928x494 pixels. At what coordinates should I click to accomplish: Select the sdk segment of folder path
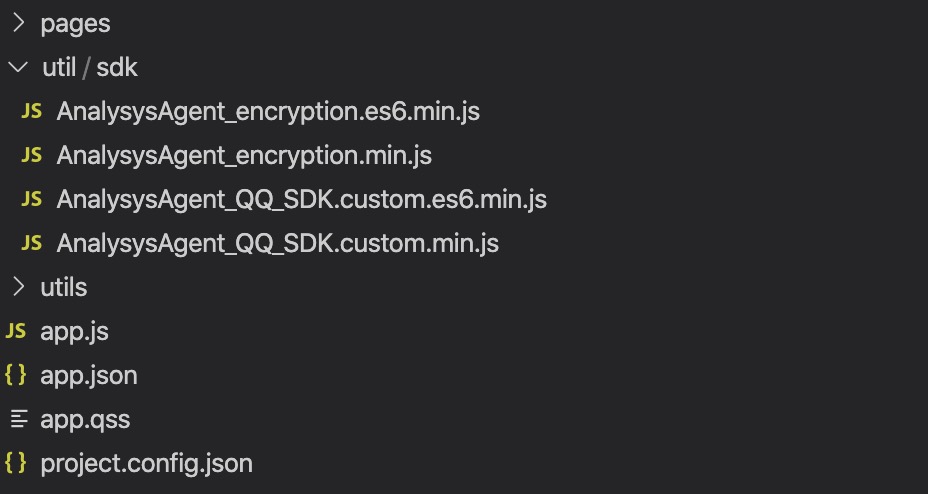pos(117,67)
